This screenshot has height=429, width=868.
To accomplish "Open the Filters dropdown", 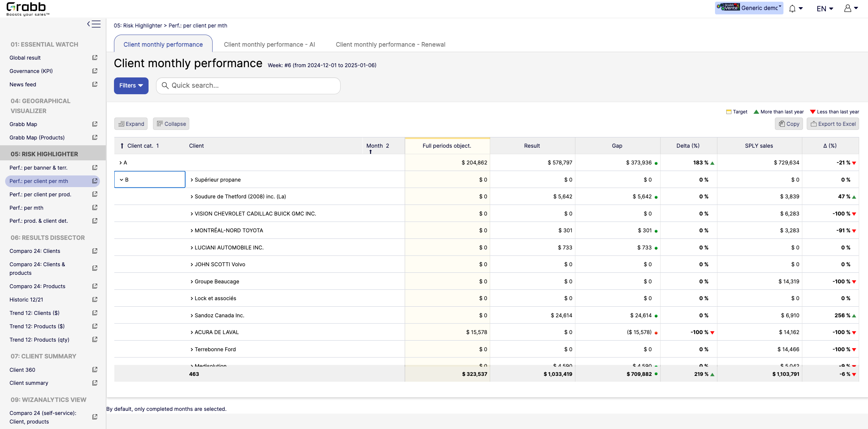I will [131, 86].
